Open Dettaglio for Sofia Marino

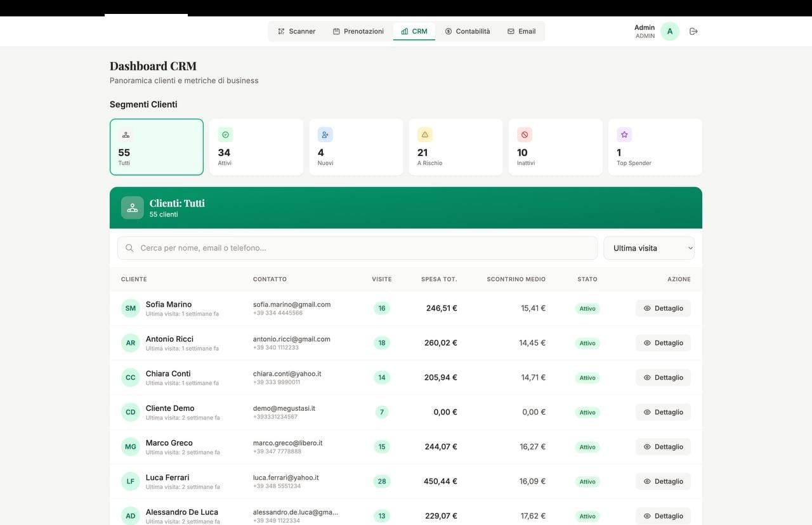click(x=663, y=308)
